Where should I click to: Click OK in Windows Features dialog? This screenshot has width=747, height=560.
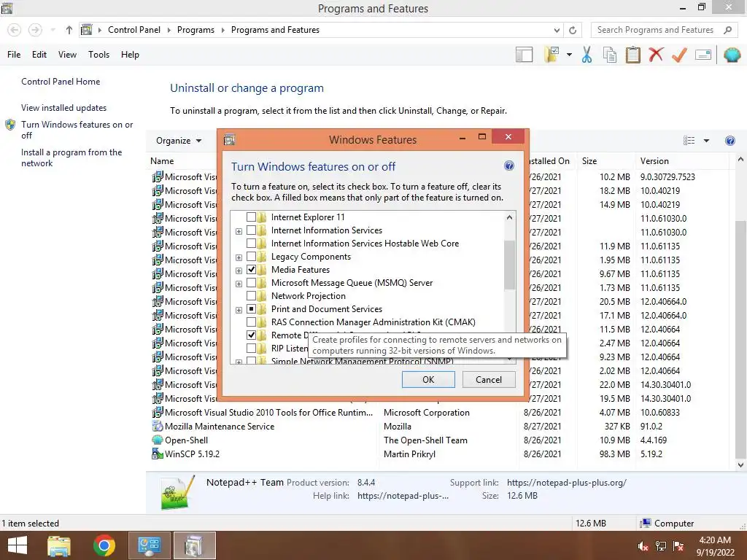coord(428,379)
